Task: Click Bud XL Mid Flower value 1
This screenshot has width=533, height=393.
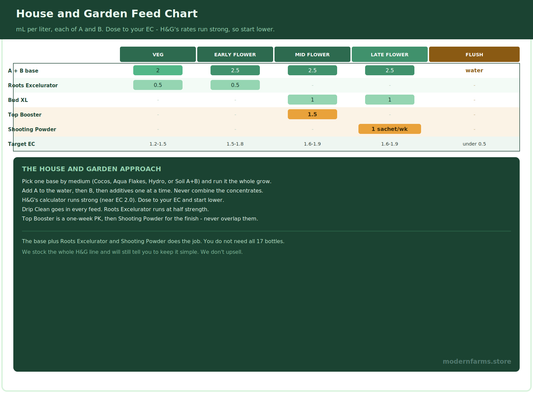Action: pos(312,100)
